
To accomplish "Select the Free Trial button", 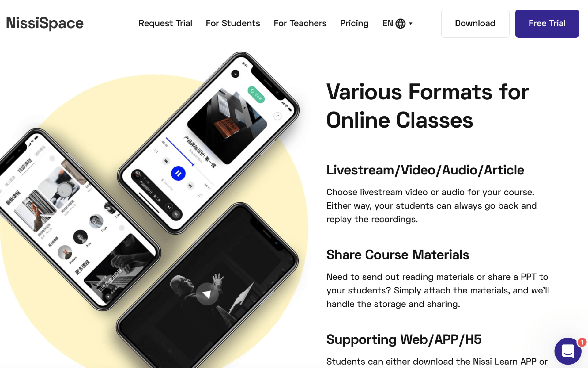I will 547,23.
